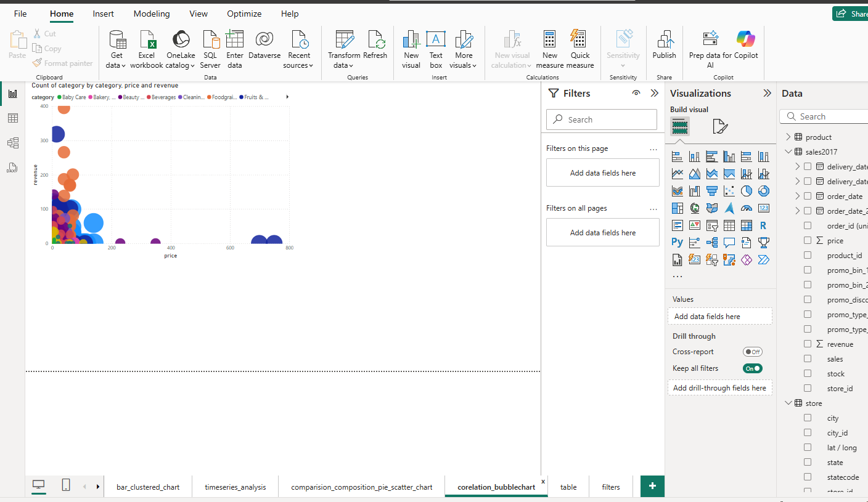Import from Excel workbook
This screenshot has width=868, height=502.
147,49
